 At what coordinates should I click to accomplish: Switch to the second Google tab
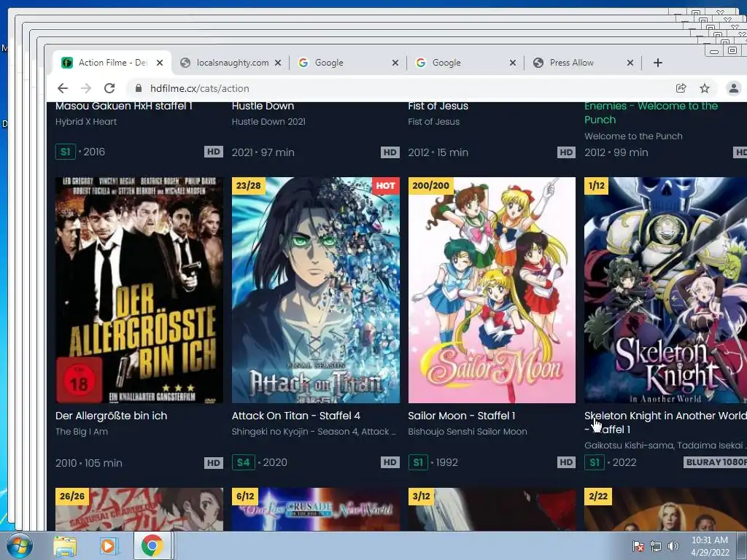[x=465, y=63]
